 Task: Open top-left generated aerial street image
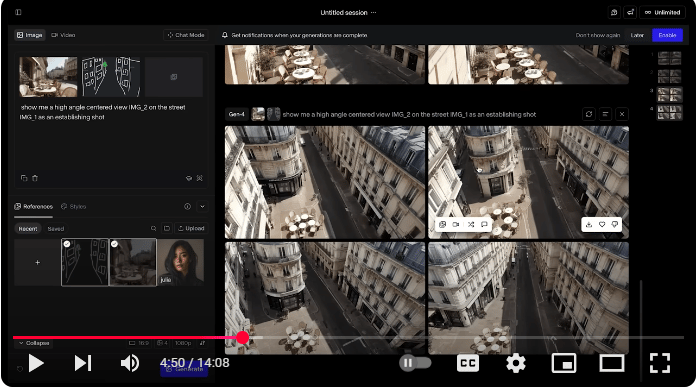click(x=325, y=182)
